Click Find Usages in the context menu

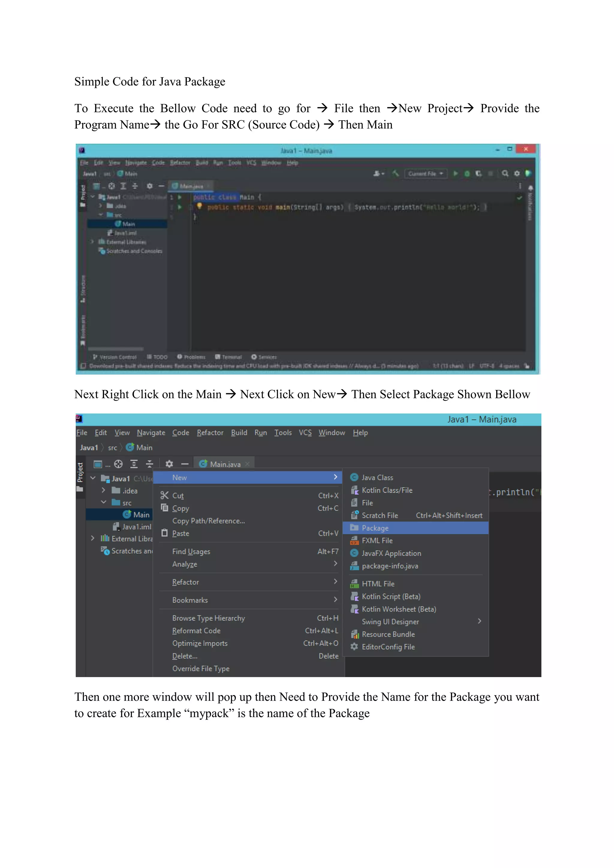point(249,551)
